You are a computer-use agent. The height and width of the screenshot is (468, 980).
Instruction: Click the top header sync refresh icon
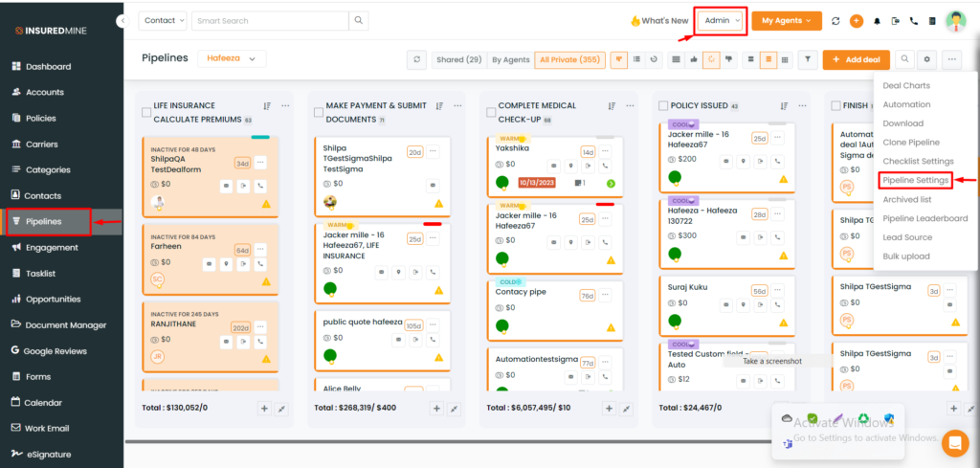[x=835, y=21]
